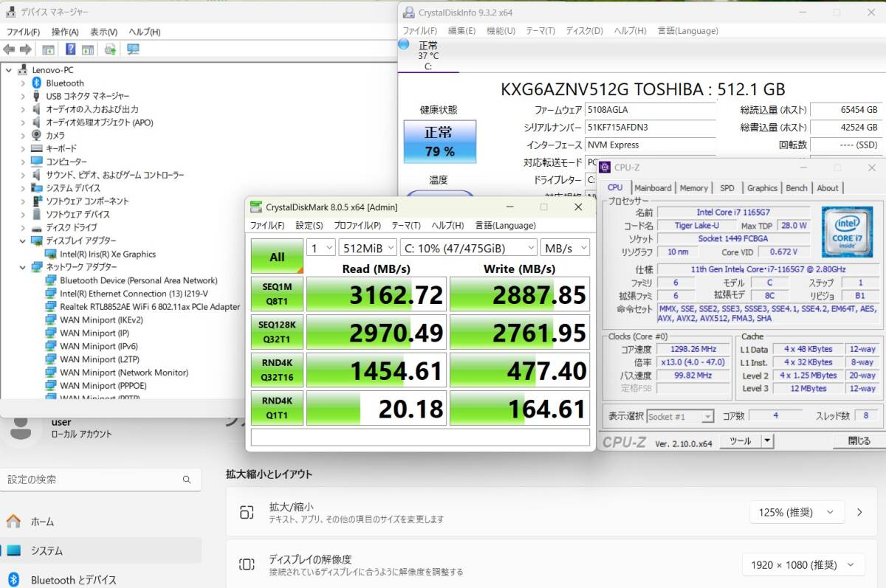Open the MB/s unit dropdown

(565, 248)
